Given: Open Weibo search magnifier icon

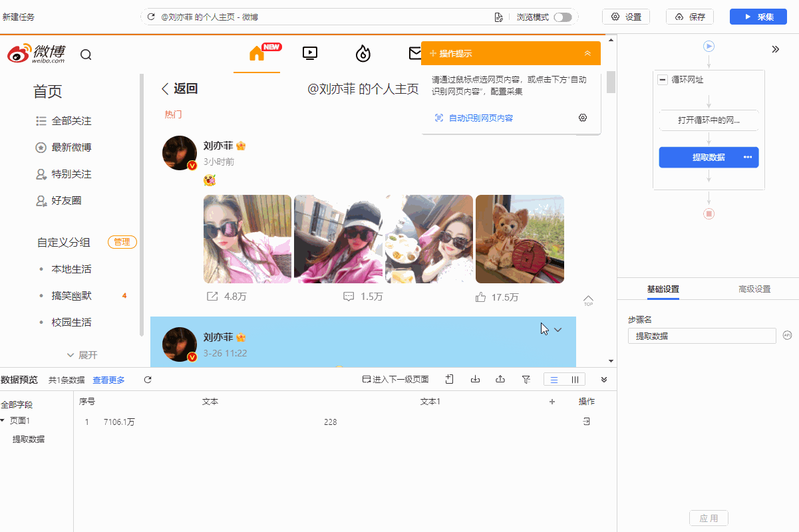Looking at the screenshot, I should coord(86,55).
